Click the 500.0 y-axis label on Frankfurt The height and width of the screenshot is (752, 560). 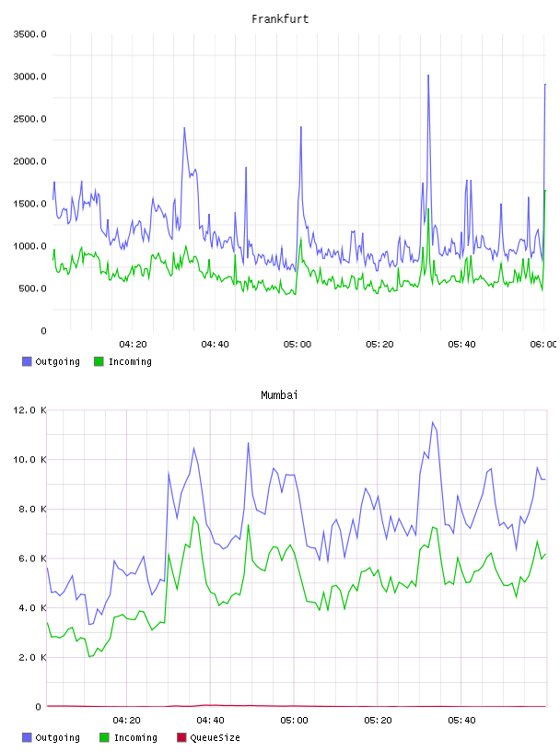click(32, 288)
